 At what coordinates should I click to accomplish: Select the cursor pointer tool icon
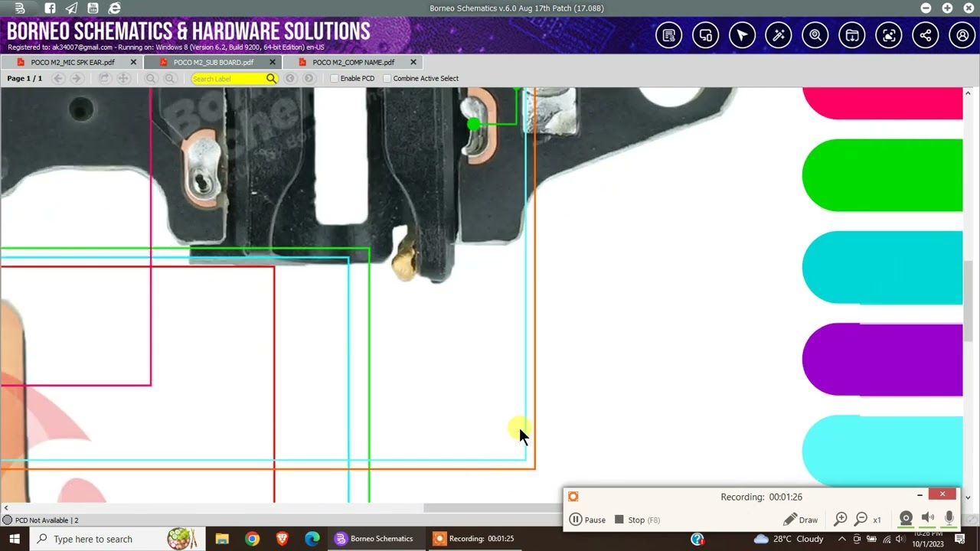coord(742,35)
